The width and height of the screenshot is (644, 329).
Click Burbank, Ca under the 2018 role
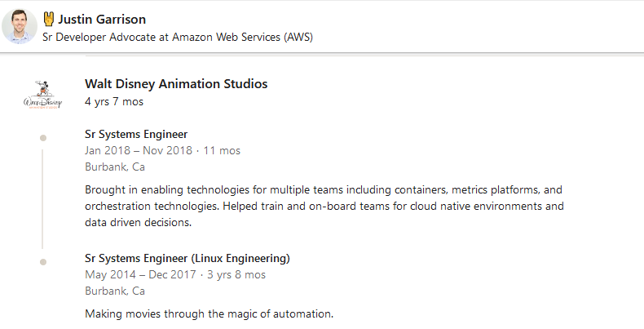[115, 167]
